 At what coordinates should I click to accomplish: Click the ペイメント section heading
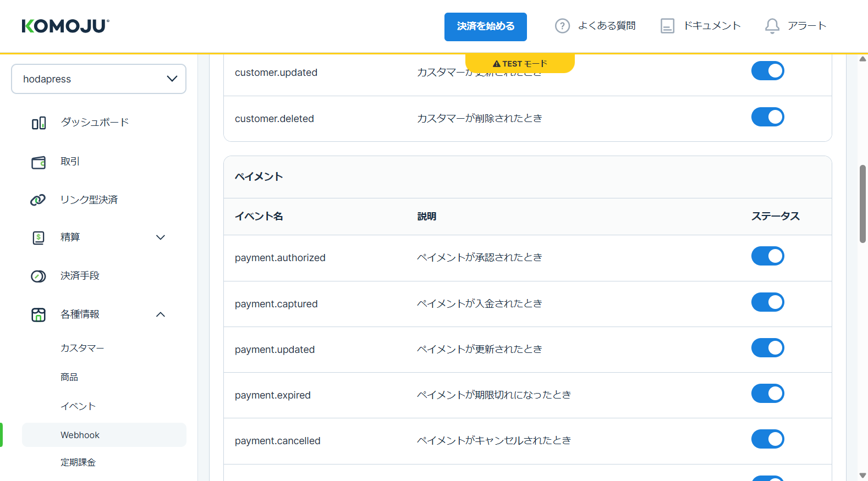[x=259, y=176]
